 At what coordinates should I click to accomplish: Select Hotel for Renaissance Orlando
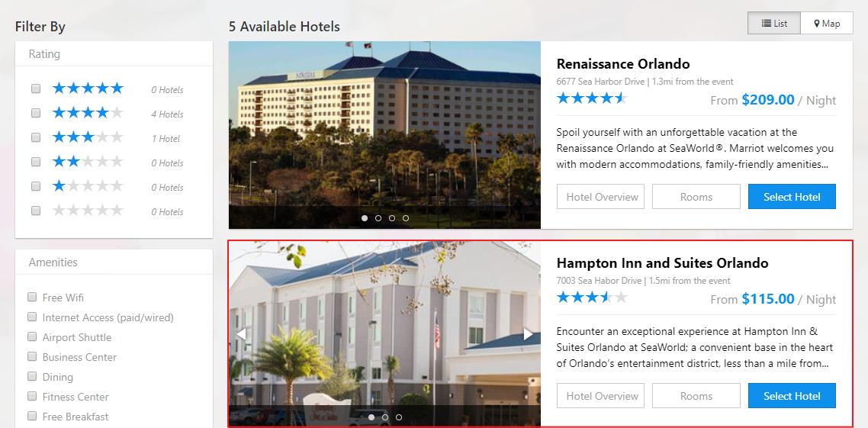[x=792, y=197]
